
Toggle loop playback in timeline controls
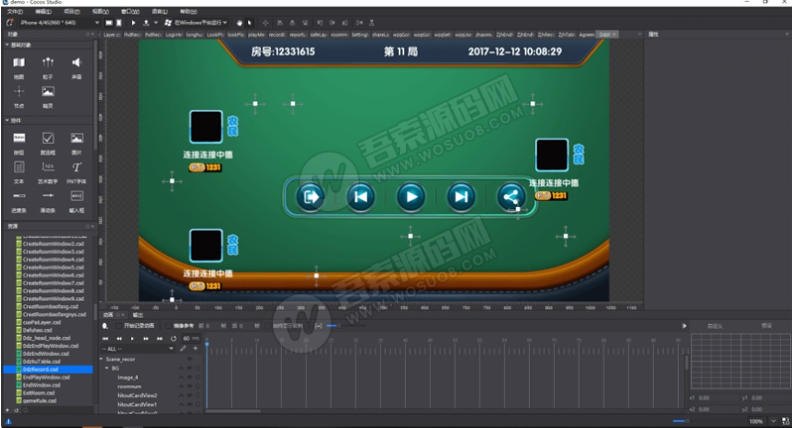pos(173,339)
